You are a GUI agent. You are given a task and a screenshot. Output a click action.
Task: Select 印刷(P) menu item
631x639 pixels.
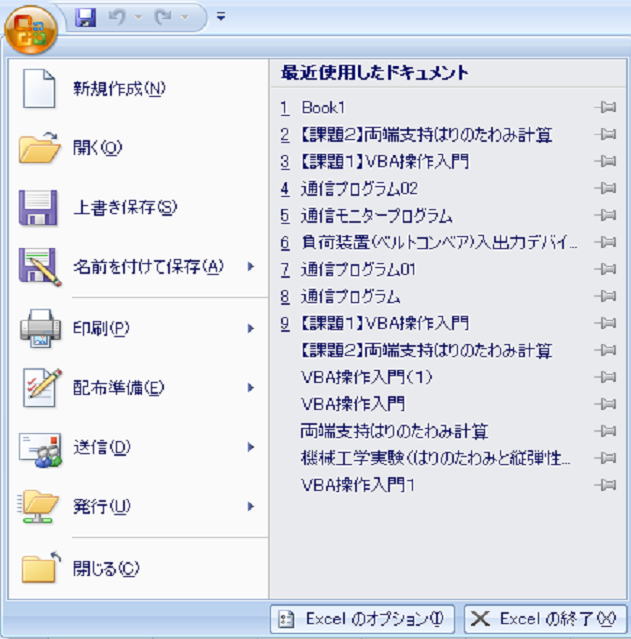[x=138, y=328]
